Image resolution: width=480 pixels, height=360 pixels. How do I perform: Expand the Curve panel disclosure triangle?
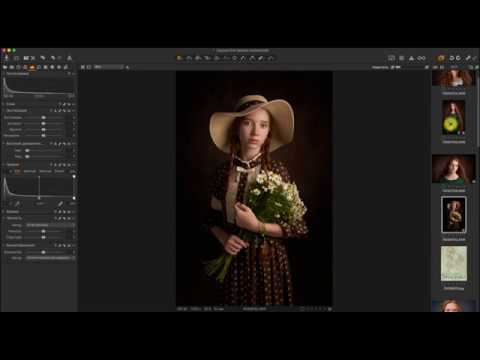point(4,212)
